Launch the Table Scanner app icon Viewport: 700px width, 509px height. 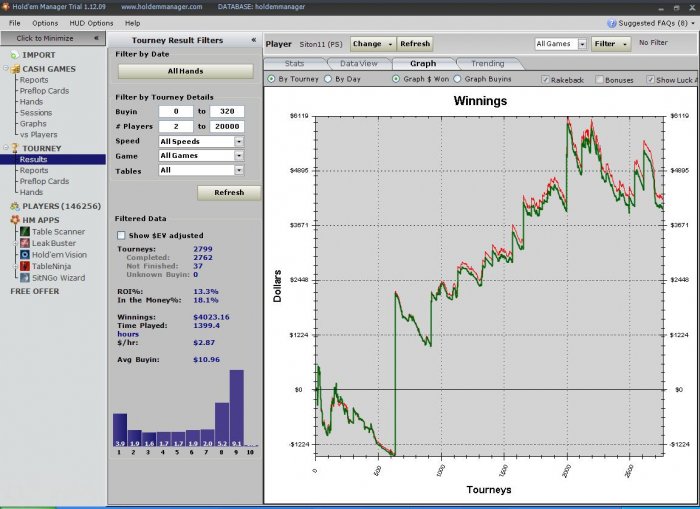(x=25, y=232)
